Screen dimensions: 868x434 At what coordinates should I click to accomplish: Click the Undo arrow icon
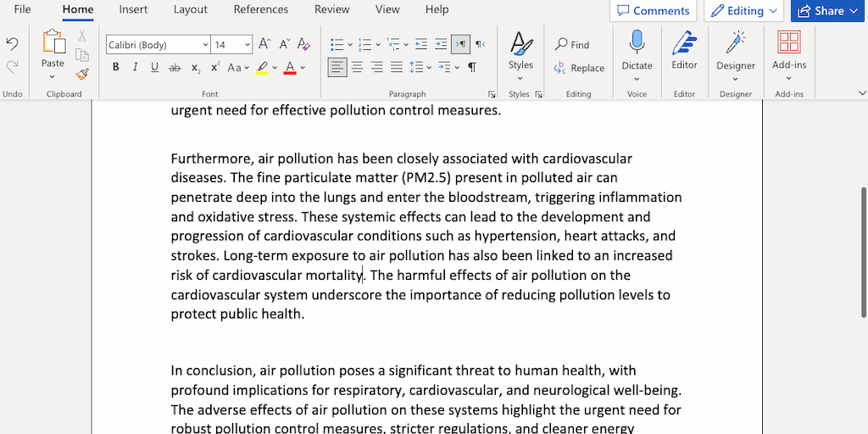pyautogui.click(x=12, y=44)
